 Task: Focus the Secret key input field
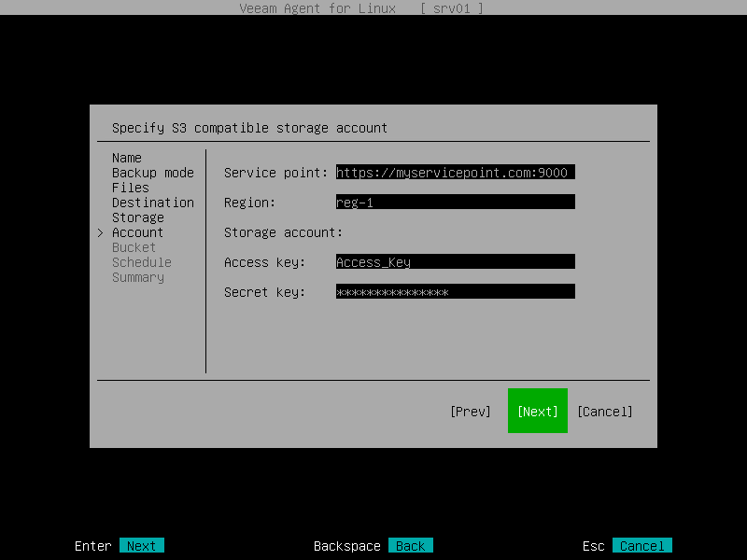point(455,291)
